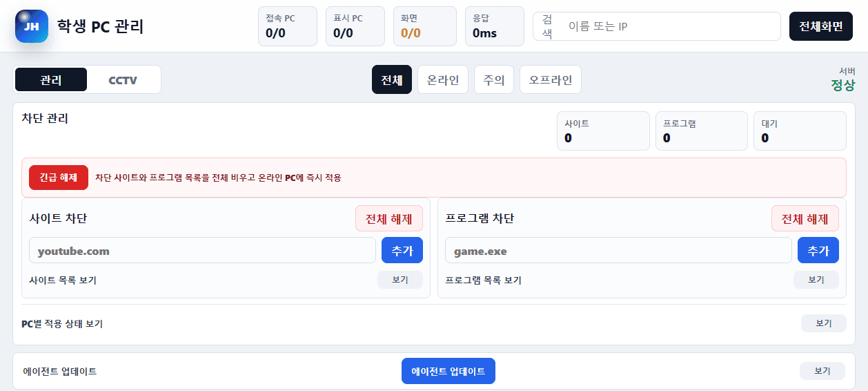Add site with the 추가 button
Viewport: 868px width, 391px height.
point(402,251)
